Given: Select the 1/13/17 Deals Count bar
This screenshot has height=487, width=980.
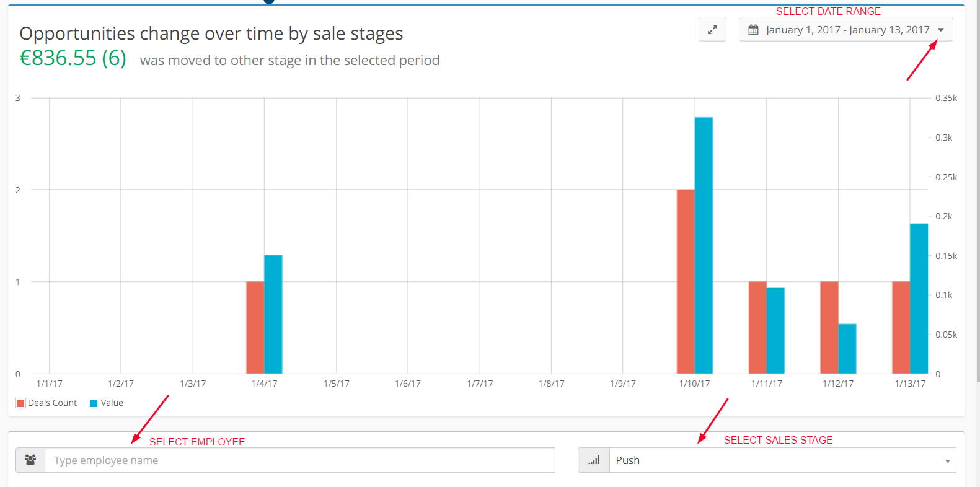Looking at the screenshot, I should [x=901, y=328].
